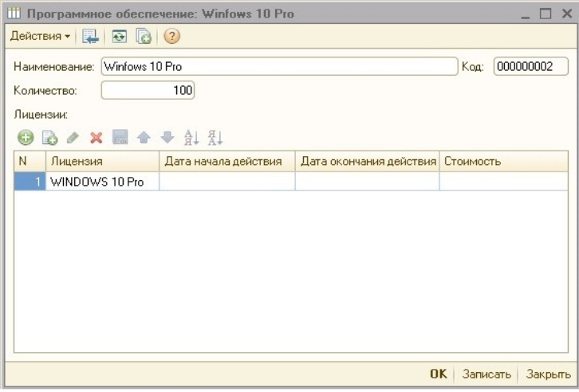
Task: Sort licenses ascending with the A-Z icon
Action: point(191,138)
